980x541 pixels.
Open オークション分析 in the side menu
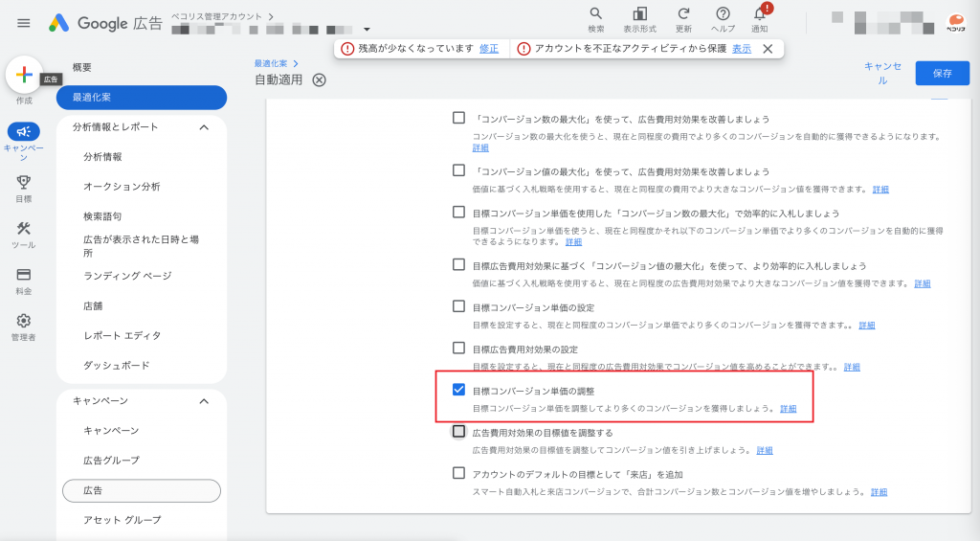pyautogui.click(x=122, y=187)
